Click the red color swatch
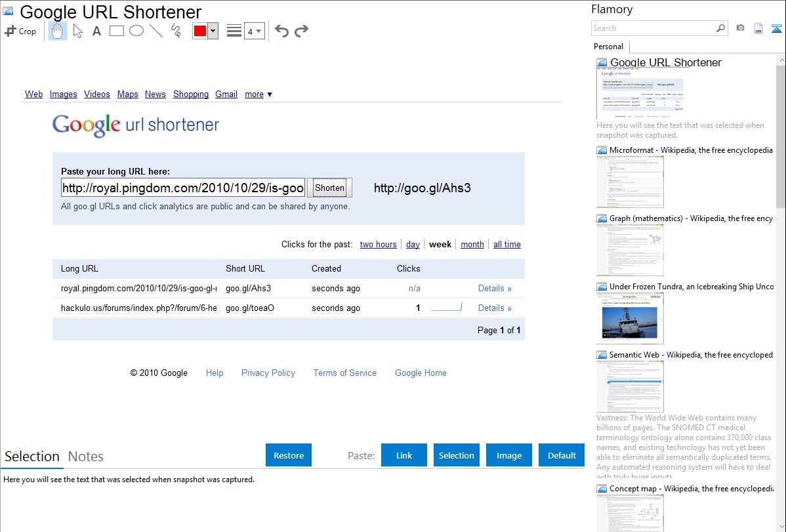This screenshot has width=786, height=532. (200, 31)
